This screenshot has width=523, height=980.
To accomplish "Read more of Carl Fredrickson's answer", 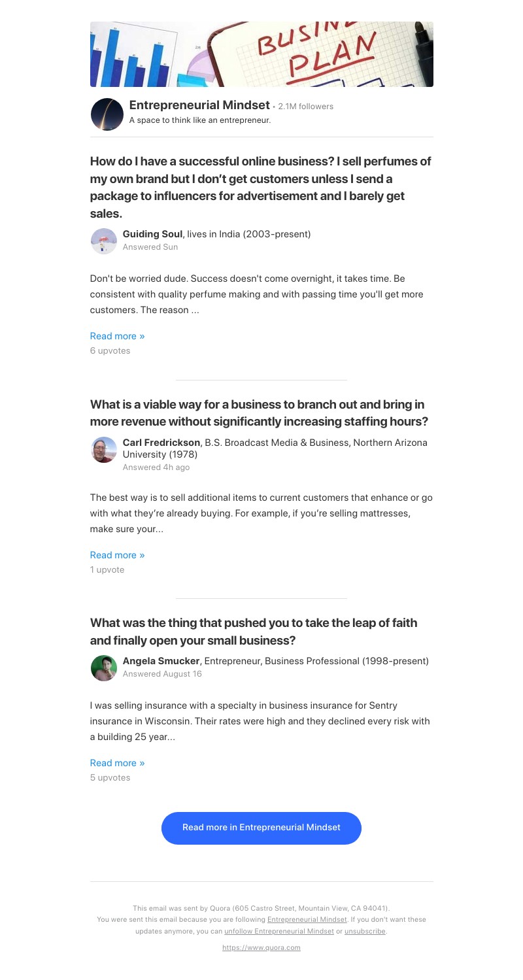I will (117, 555).
